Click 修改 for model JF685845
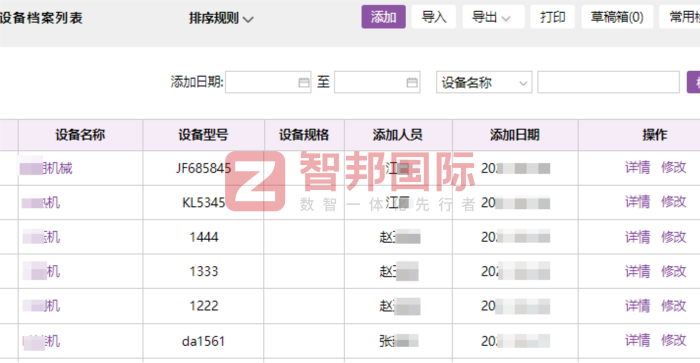Image resolution: width=700 pixels, height=363 pixels. click(x=674, y=167)
